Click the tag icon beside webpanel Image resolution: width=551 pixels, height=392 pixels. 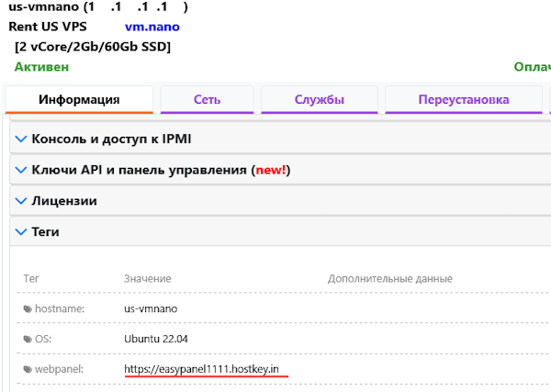click(x=27, y=370)
